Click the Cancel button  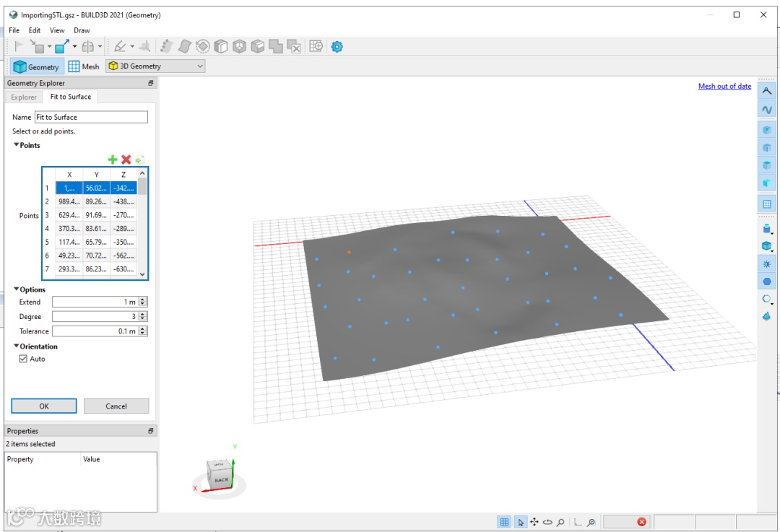click(116, 406)
